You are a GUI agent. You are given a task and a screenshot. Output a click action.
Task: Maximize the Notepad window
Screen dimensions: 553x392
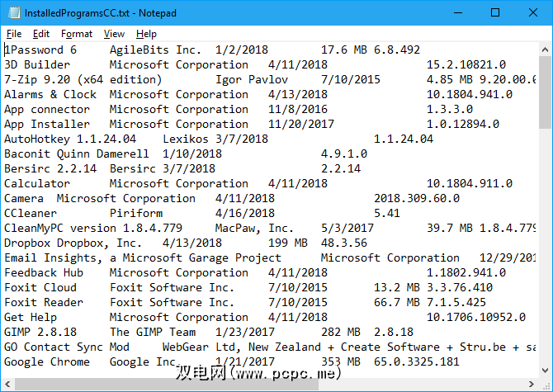pyautogui.click(x=495, y=13)
